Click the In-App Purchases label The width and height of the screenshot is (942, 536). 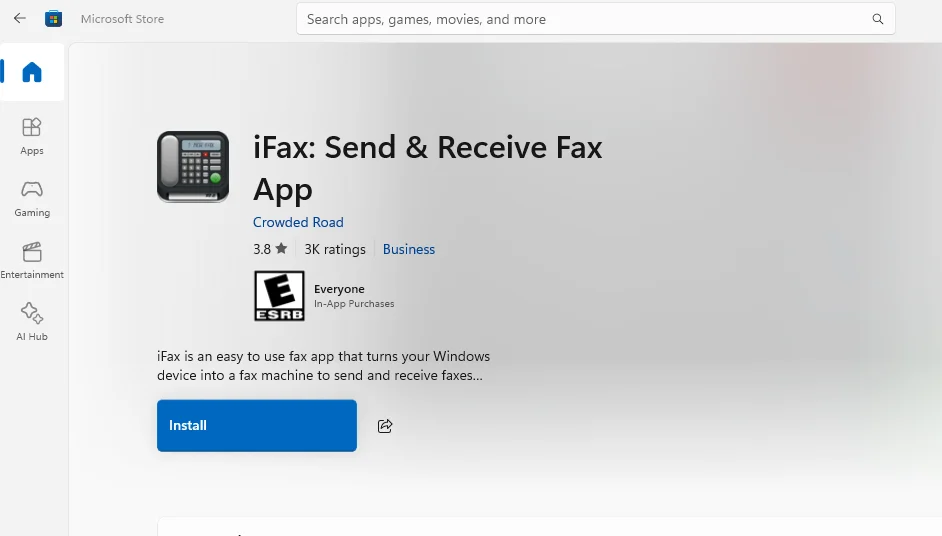[354, 304]
